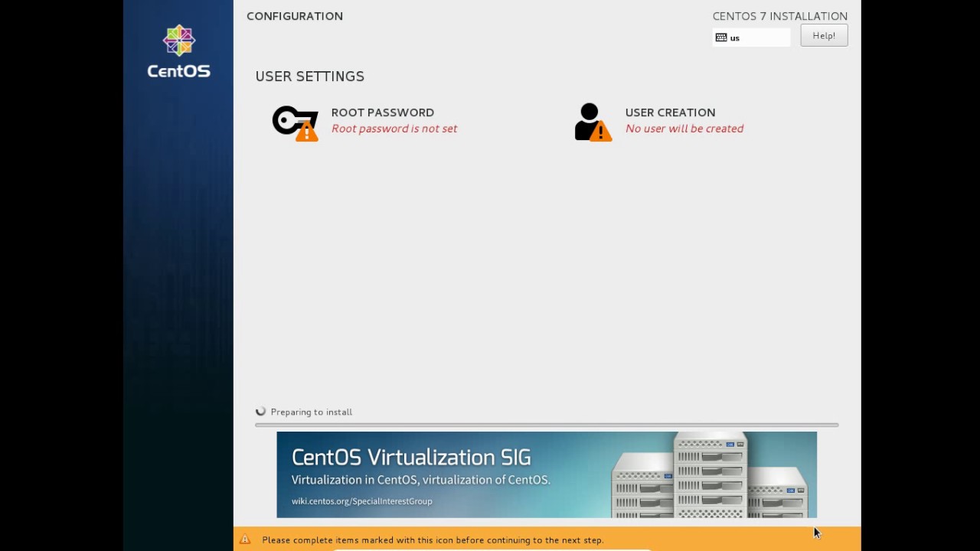The height and width of the screenshot is (551, 980).
Task: Click the 'Please complete items marked' warning message
Action: [x=433, y=540]
